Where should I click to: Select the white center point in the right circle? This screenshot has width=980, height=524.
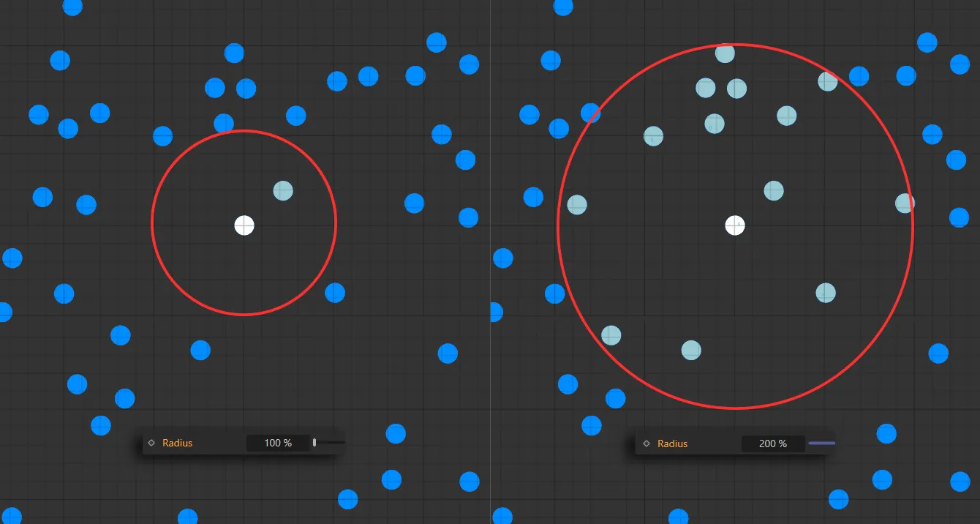click(x=735, y=225)
